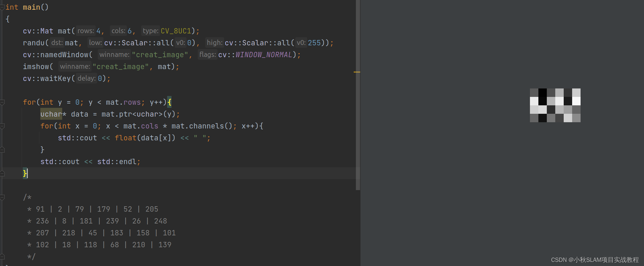Image resolution: width=644 pixels, height=266 pixels.
Task: Click the "flags:" inlay hint
Action: pyautogui.click(x=207, y=55)
